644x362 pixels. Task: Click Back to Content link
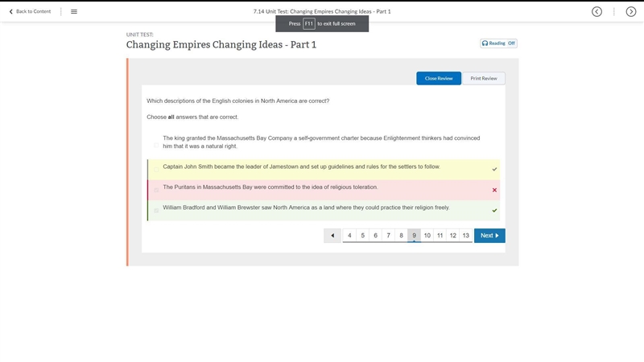30,11
